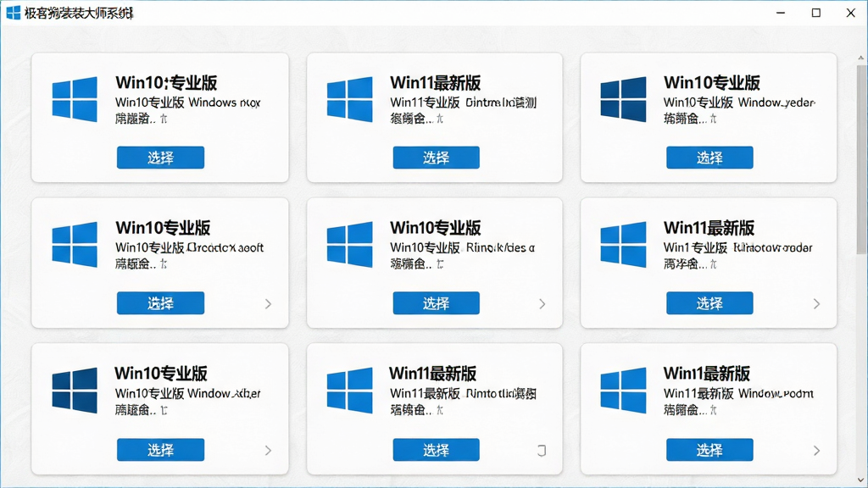Click the Win11最新版 title above "roodar" description
The image size is (868, 488).
pyautogui.click(x=709, y=228)
